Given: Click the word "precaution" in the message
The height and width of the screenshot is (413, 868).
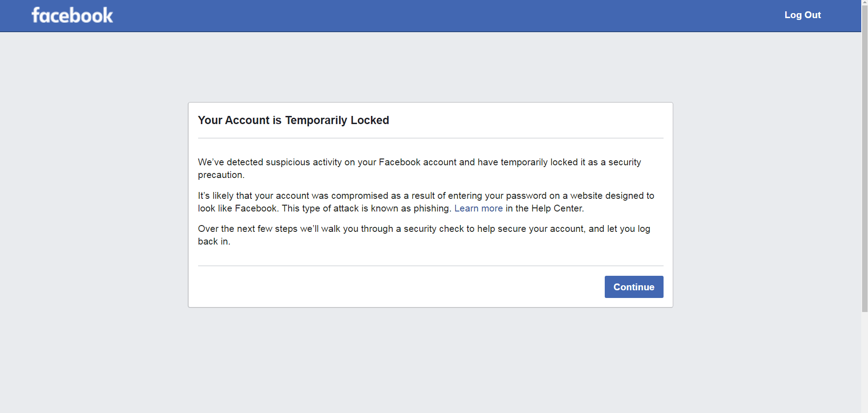Looking at the screenshot, I should [220, 175].
